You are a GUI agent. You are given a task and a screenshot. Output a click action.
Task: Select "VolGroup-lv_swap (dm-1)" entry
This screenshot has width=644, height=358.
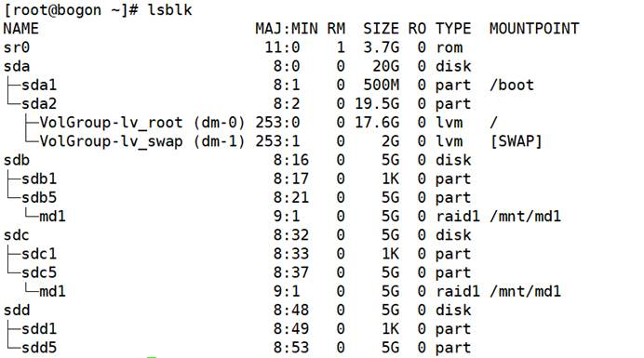(x=142, y=141)
